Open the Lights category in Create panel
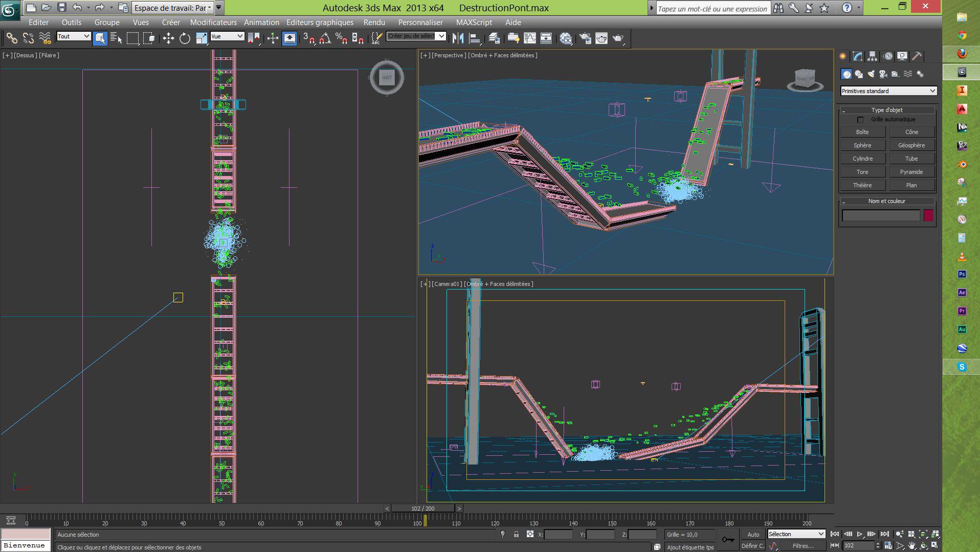Image resolution: width=980 pixels, height=552 pixels. pyautogui.click(x=871, y=74)
